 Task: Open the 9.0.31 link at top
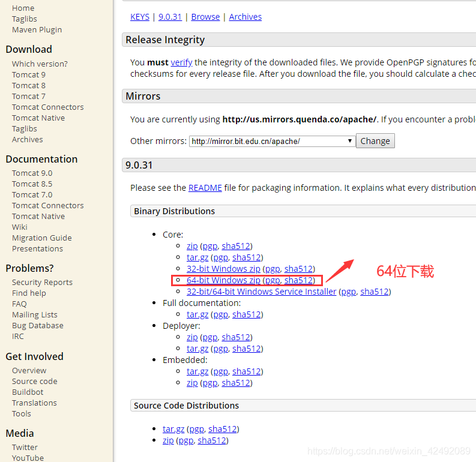coord(170,17)
